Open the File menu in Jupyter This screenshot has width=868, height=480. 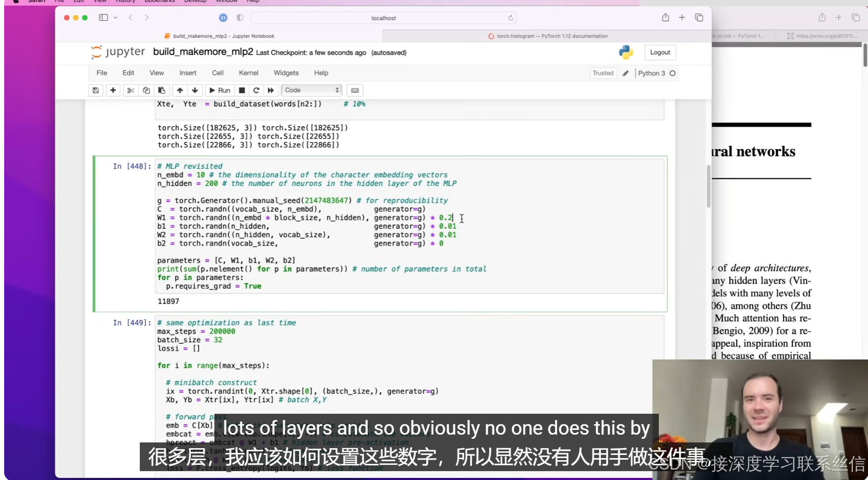point(102,73)
